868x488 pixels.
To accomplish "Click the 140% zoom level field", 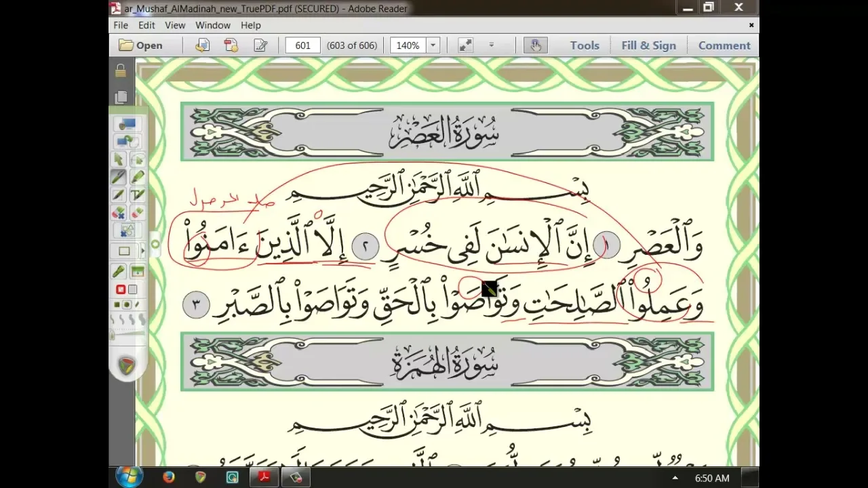I will [x=408, y=45].
